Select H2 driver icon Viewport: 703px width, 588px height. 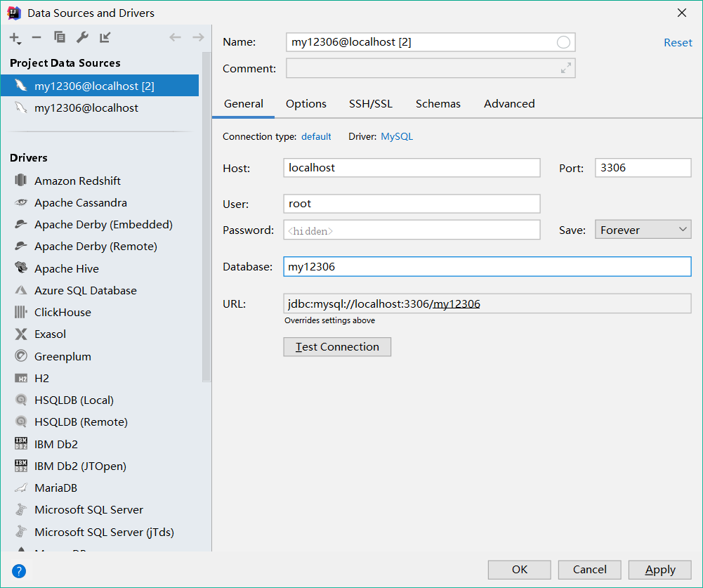(x=20, y=378)
